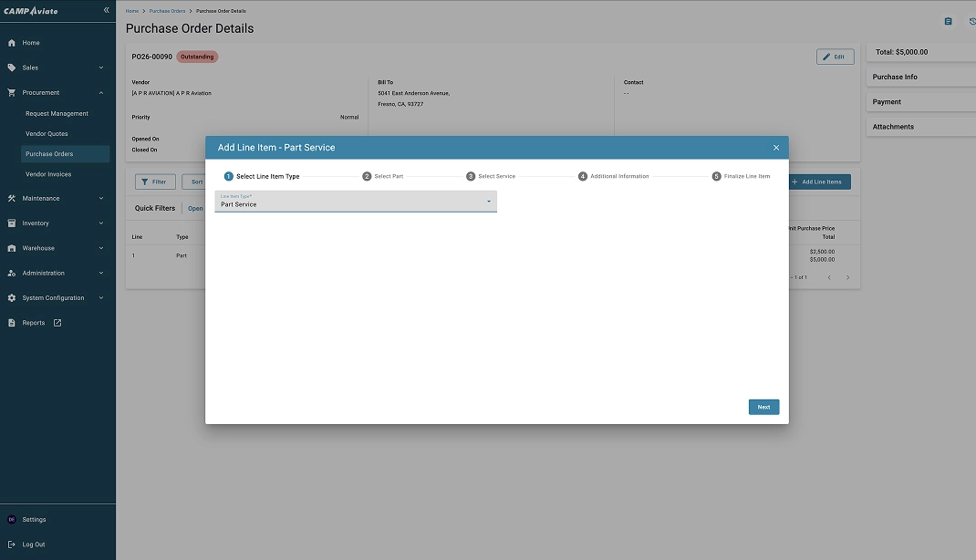Expand the Warehouse menu chevron

(101, 248)
